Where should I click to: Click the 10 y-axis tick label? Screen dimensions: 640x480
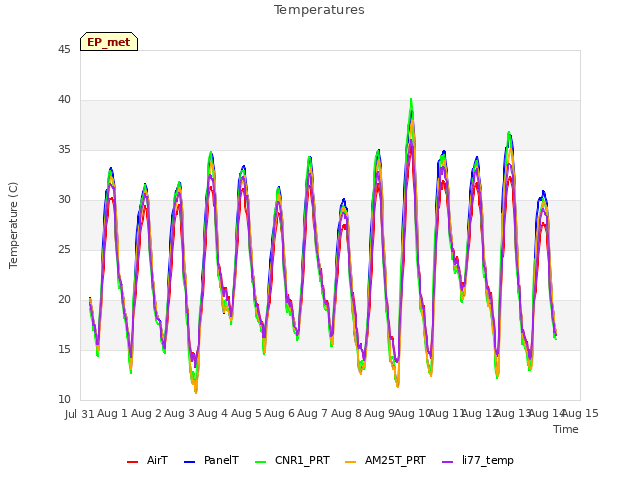[x=64, y=400]
